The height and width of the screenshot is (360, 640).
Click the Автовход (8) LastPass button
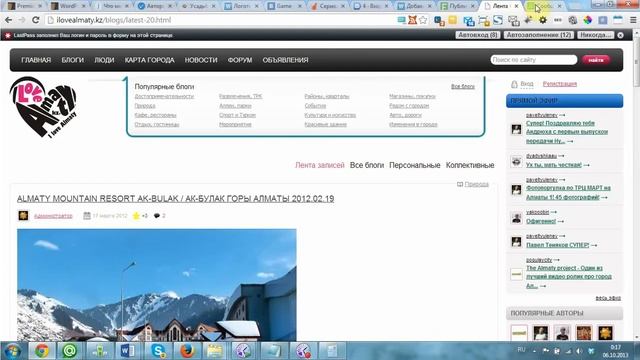point(478,35)
